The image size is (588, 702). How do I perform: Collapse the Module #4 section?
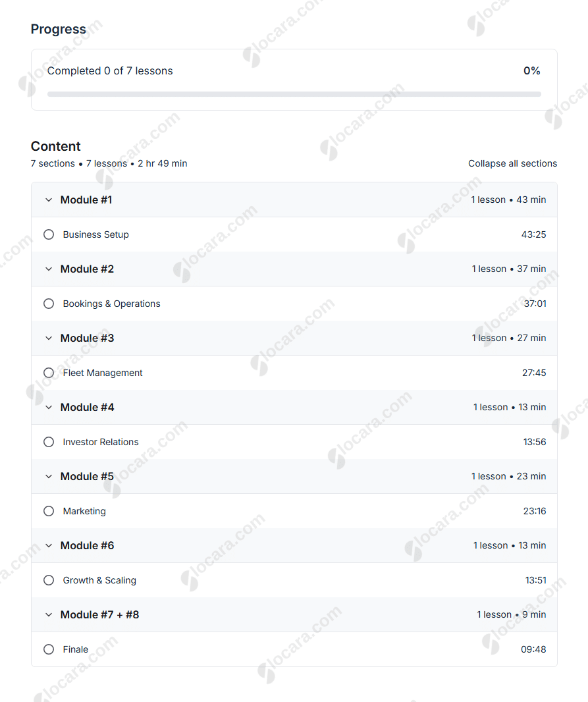[x=49, y=407]
